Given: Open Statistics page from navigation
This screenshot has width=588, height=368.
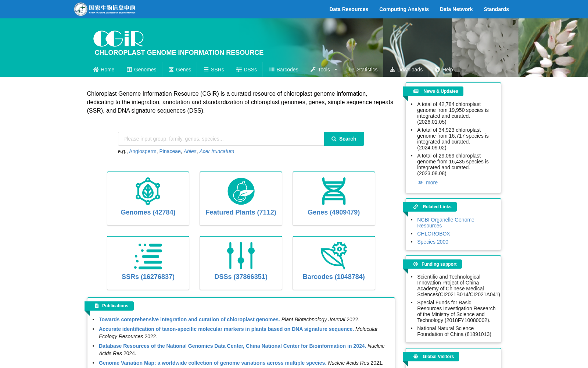Looking at the screenshot, I should click(363, 70).
